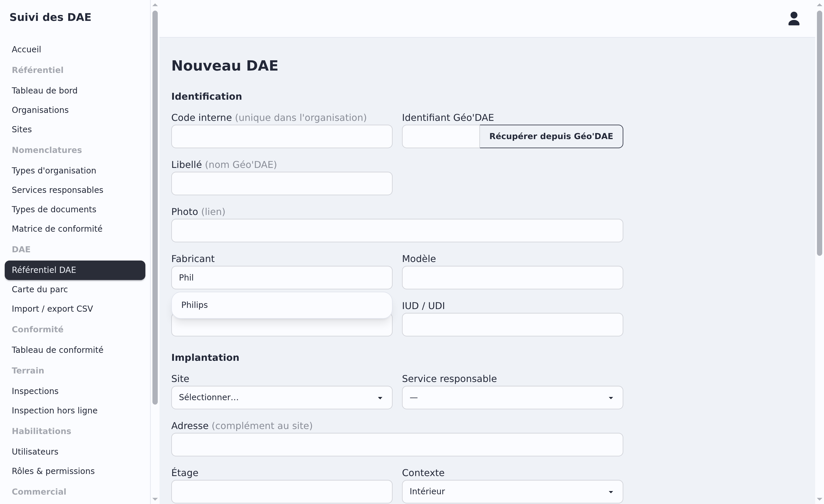Open the Service responsable dropdown

pyautogui.click(x=512, y=397)
